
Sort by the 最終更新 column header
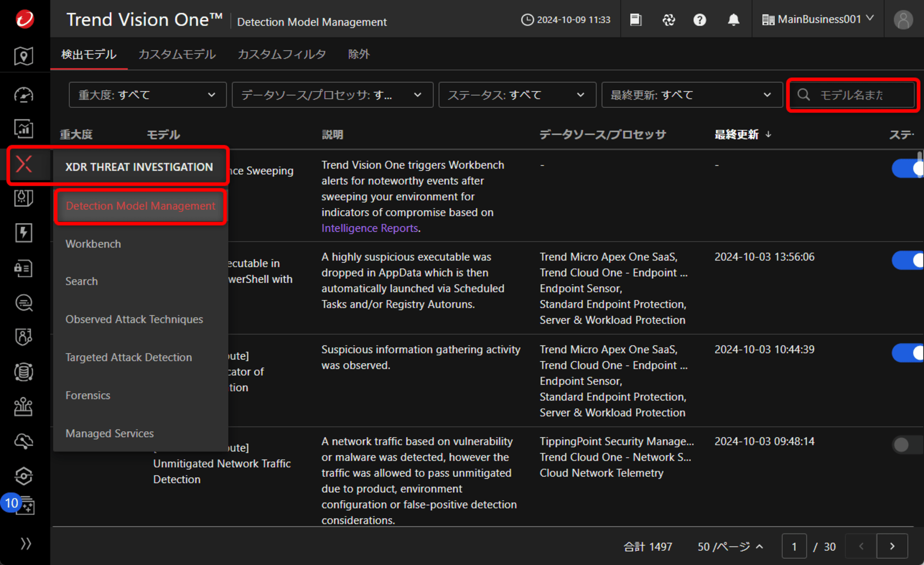(743, 134)
